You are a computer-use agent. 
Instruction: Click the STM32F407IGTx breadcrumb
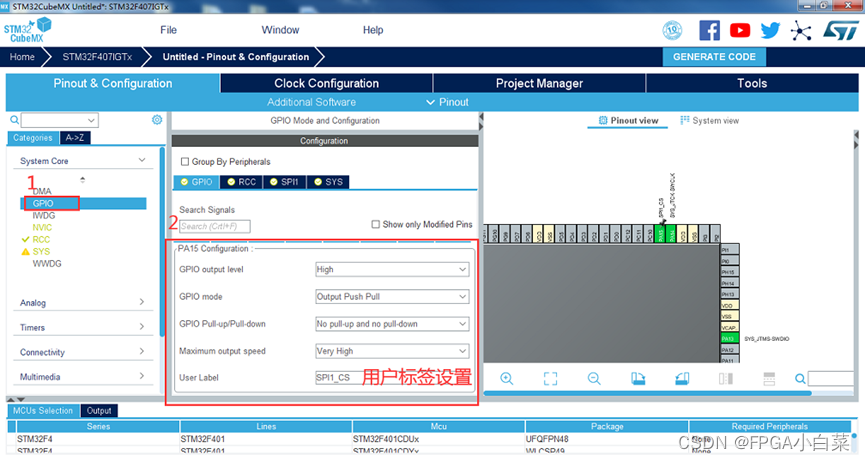click(97, 57)
